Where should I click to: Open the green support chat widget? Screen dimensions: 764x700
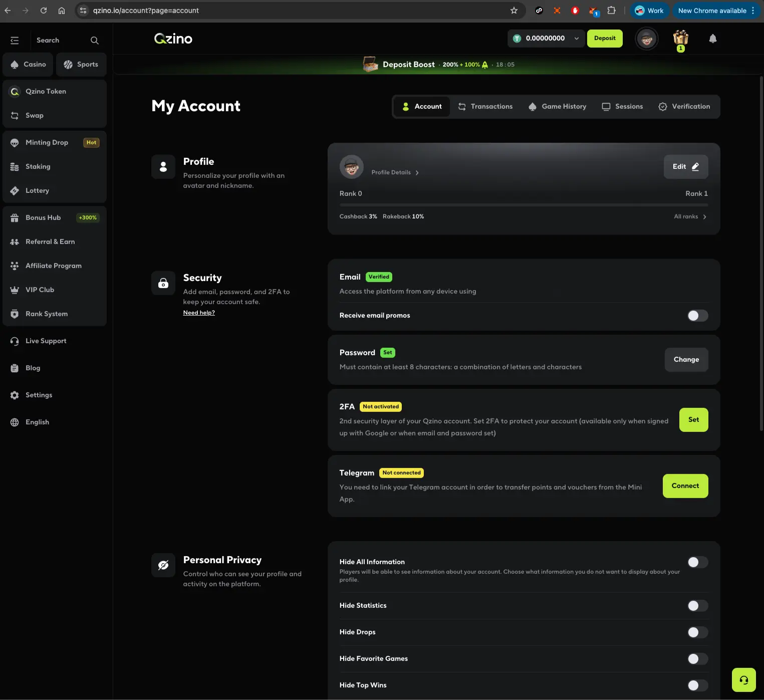pos(744,680)
